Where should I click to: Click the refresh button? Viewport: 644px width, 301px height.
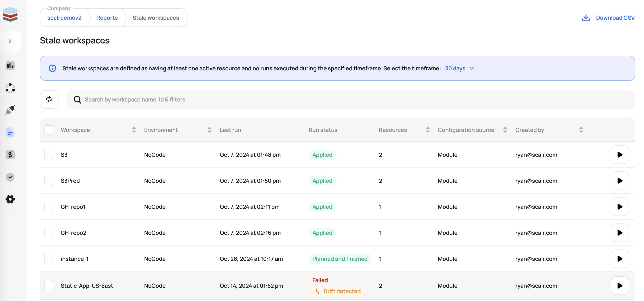pos(49,99)
